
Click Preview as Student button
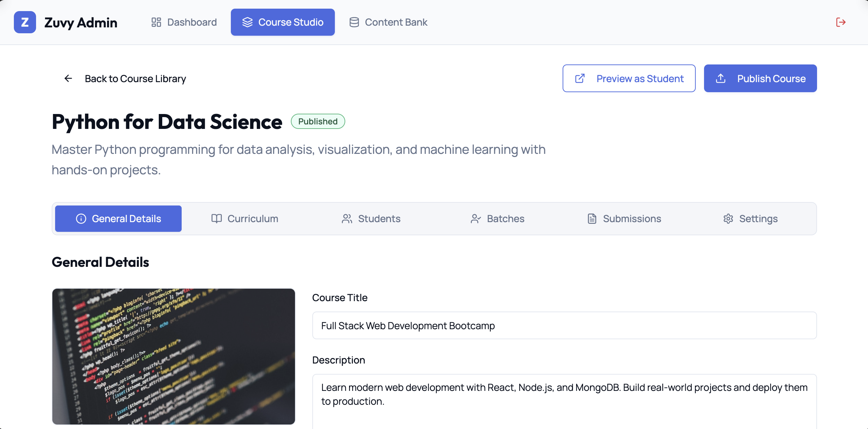[629, 78]
